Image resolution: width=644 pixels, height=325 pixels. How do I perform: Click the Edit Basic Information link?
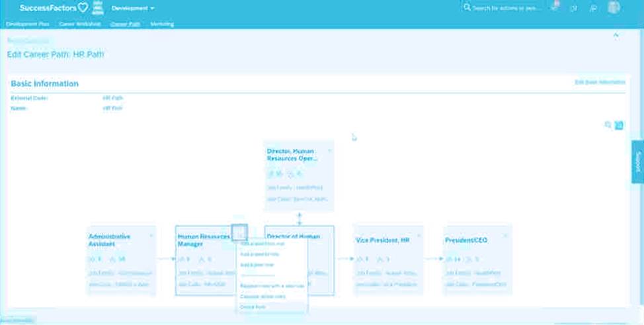[x=600, y=82]
